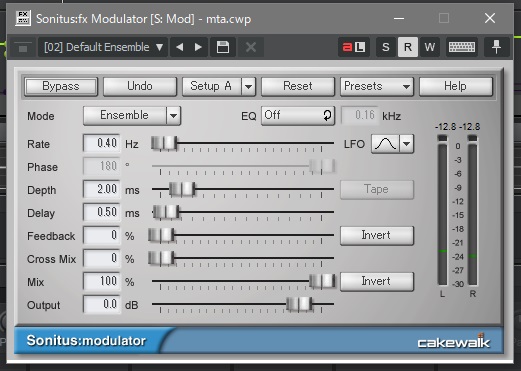The image size is (521, 371).
Task: Delete preset with X icon
Action: tap(251, 47)
